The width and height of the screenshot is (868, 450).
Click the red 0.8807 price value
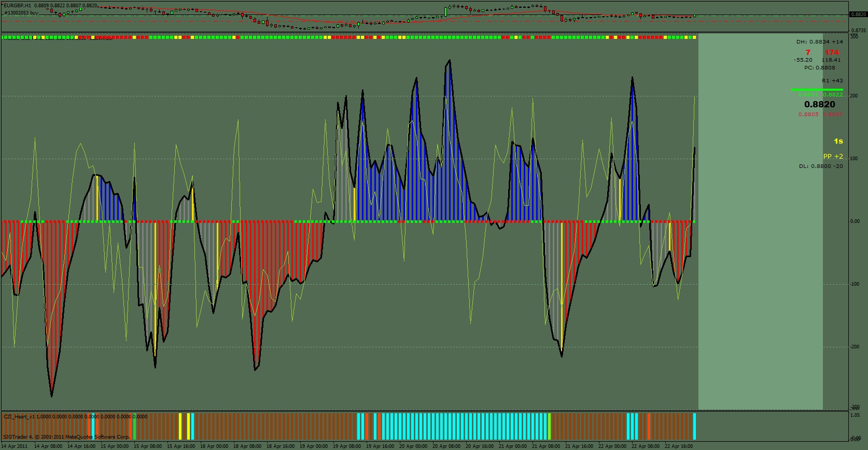(833, 114)
